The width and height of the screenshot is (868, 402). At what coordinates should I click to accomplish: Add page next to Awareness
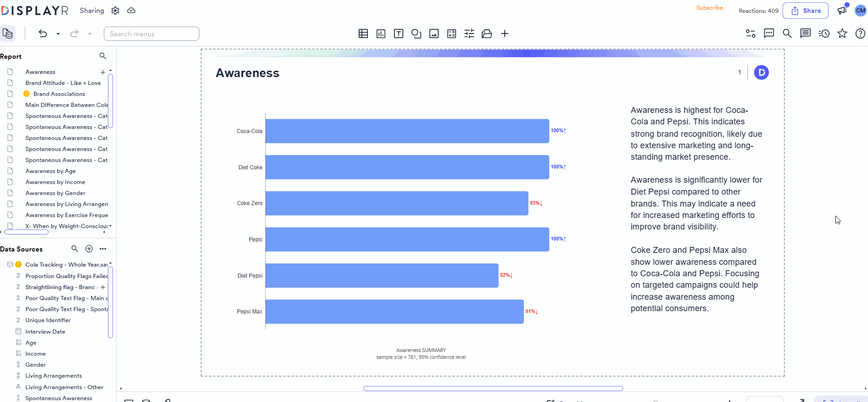[x=103, y=73]
